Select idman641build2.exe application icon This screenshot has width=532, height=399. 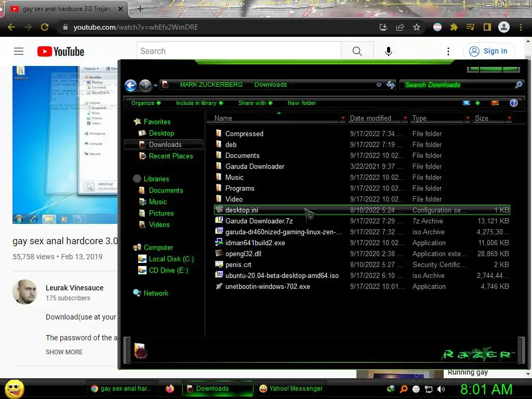[x=219, y=243]
